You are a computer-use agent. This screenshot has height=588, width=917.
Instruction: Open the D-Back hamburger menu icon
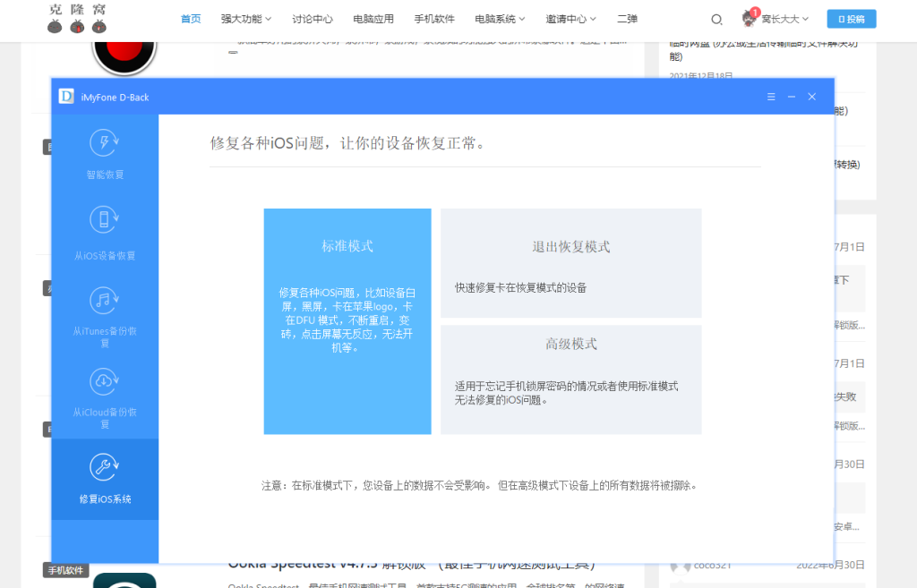pyautogui.click(x=771, y=97)
